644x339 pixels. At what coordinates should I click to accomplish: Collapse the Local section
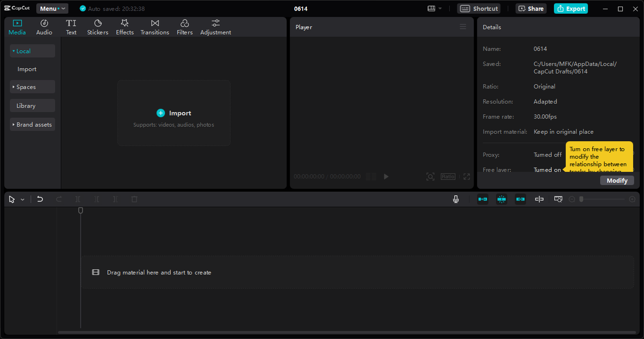pos(32,51)
